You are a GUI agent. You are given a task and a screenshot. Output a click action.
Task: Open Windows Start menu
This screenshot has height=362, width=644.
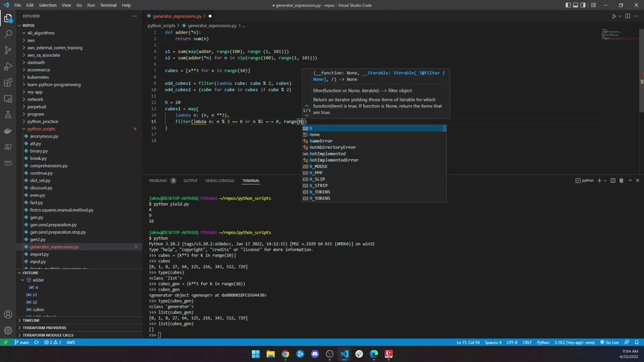pos(256,354)
